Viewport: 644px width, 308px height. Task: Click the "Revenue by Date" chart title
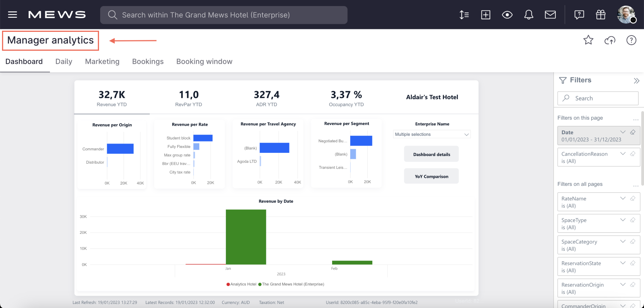tap(276, 201)
